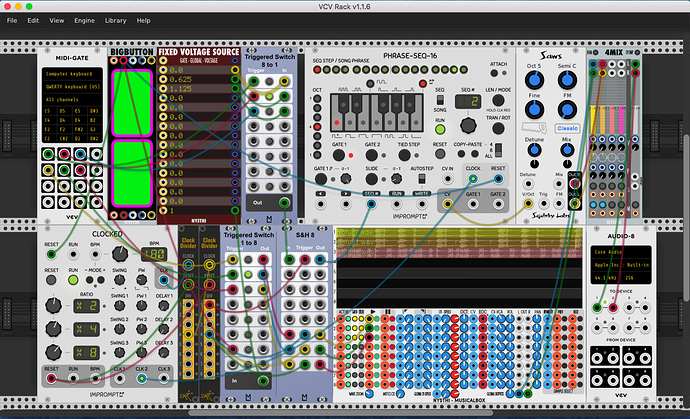Click the minus MODE button on CLOCKED
Image resolution: width=690 pixels, height=419 pixels.
click(x=91, y=280)
